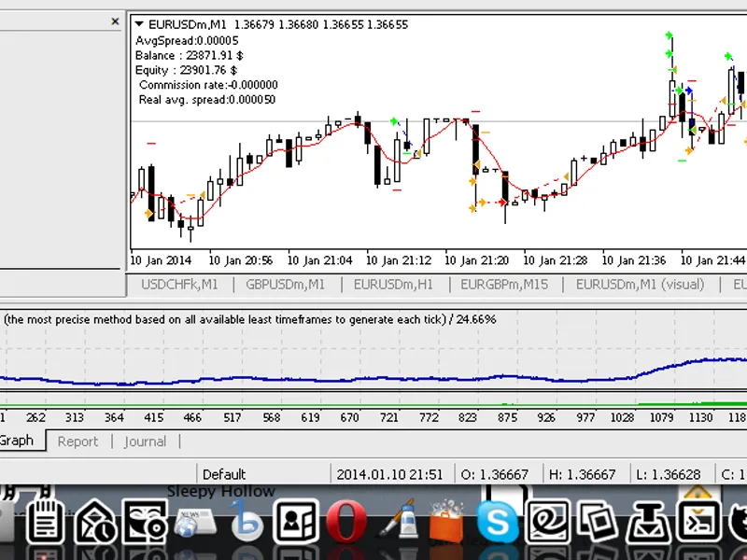This screenshot has height=560, width=747.
Task: Click the Real avg. spread:0.000050 label
Action: pyautogui.click(x=206, y=100)
